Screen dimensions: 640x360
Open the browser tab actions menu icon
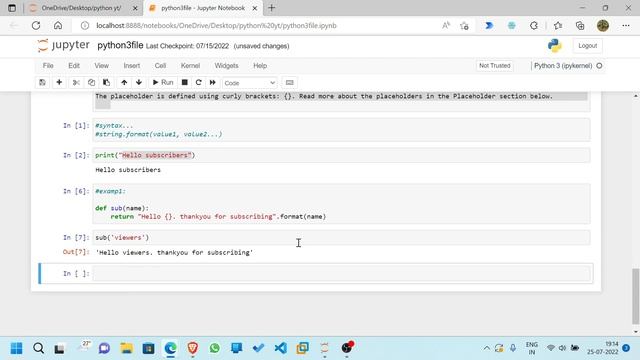pyautogui.click(x=12, y=8)
